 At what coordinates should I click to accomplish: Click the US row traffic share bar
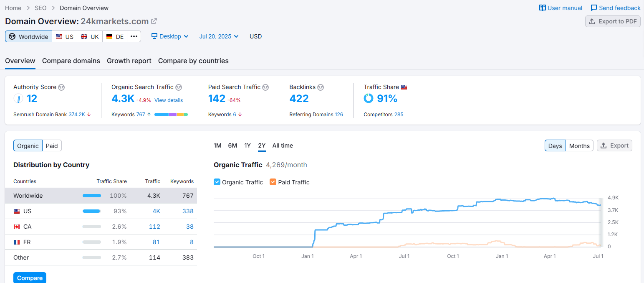92,211
